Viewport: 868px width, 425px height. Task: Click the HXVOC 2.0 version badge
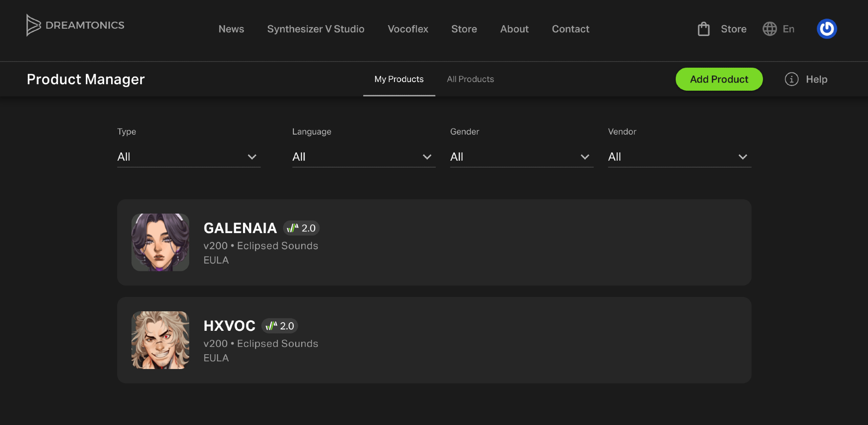[280, 326]
